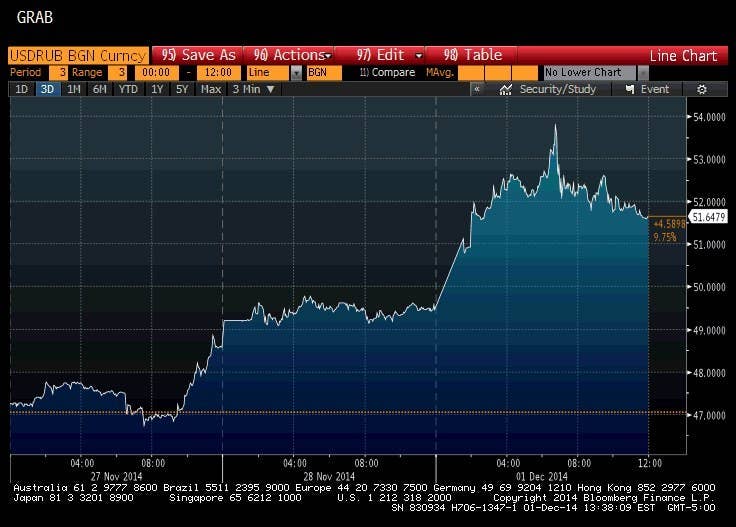Click the USDRUB BGN Curncy security field
Image resolution: width=736 pixels, height=527 pixels.
(77, 55)
